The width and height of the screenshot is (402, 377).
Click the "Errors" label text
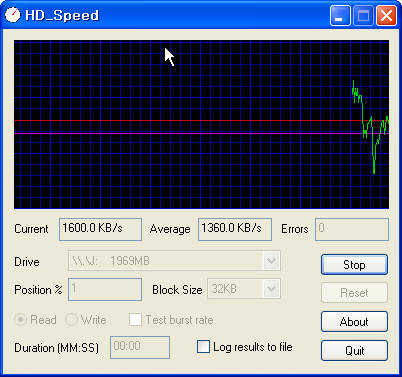[295, 229]
